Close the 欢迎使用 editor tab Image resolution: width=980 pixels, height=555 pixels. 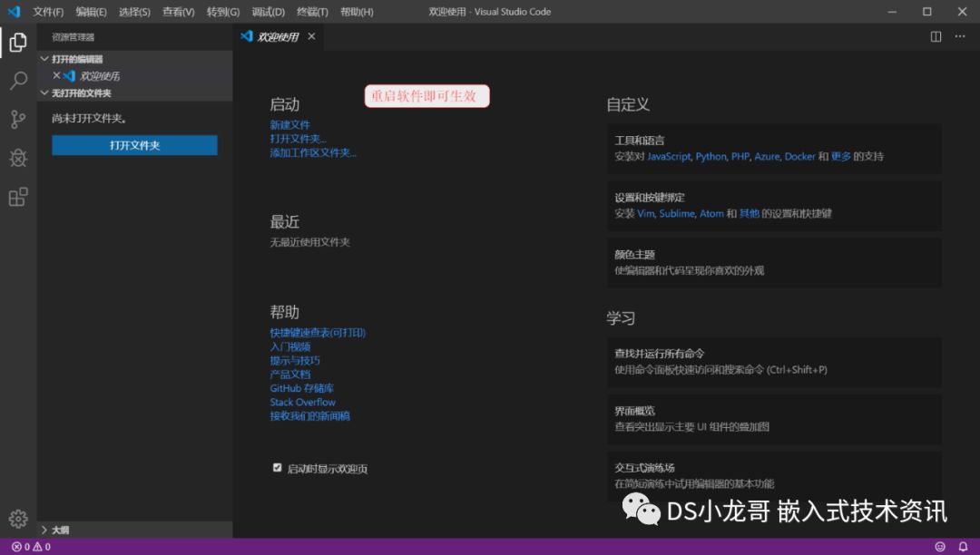click(x=311, y=37)
